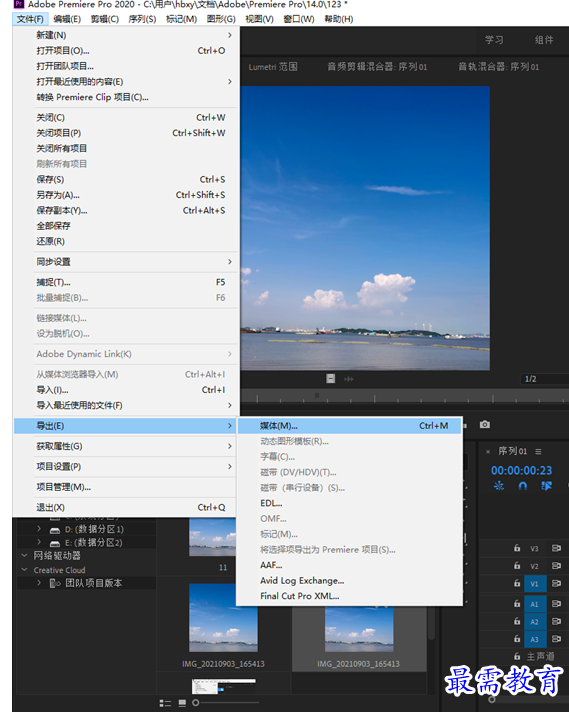
Task: Expand the 团队项目版本 node
Action: click(x=39, y=583)
